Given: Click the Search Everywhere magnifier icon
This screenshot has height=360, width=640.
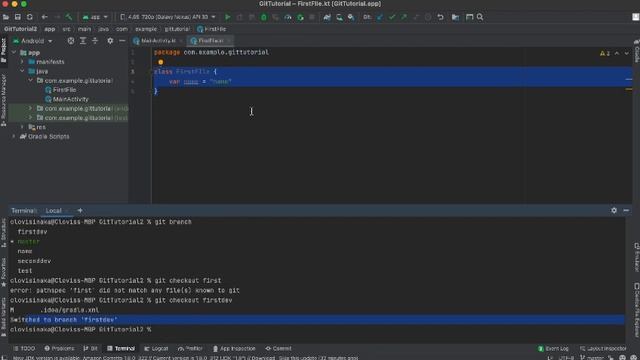Looking at the screenshot, I should pyautogui.click(x=480, y=17).
